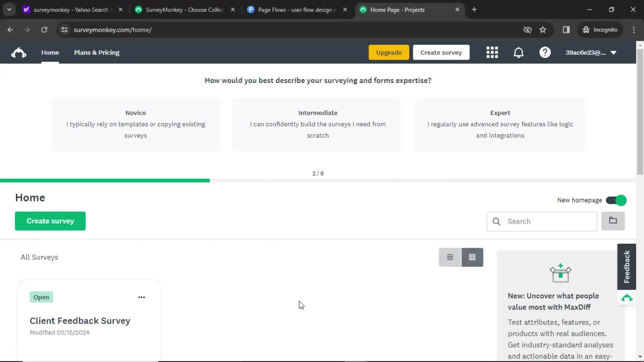Viewport: 644px width, 362px height.
Task: Click the green Create survey button
Action: click(x=50, y=221)
